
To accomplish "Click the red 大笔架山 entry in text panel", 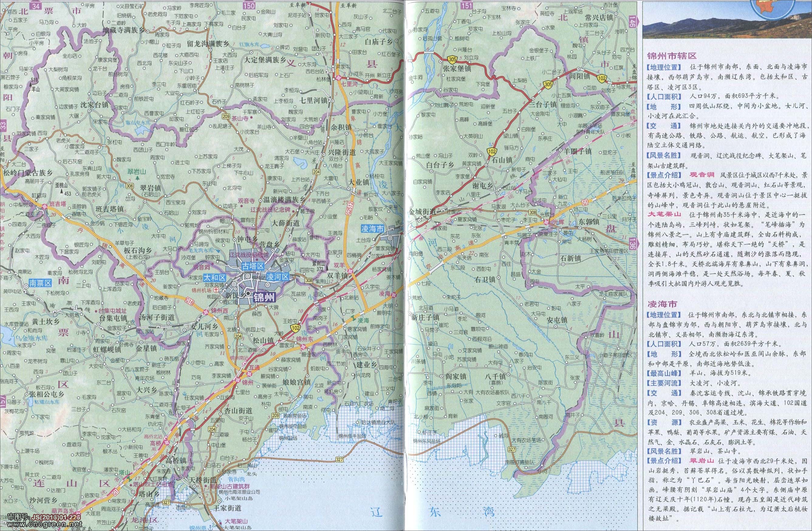I will [x=664, y=214].
